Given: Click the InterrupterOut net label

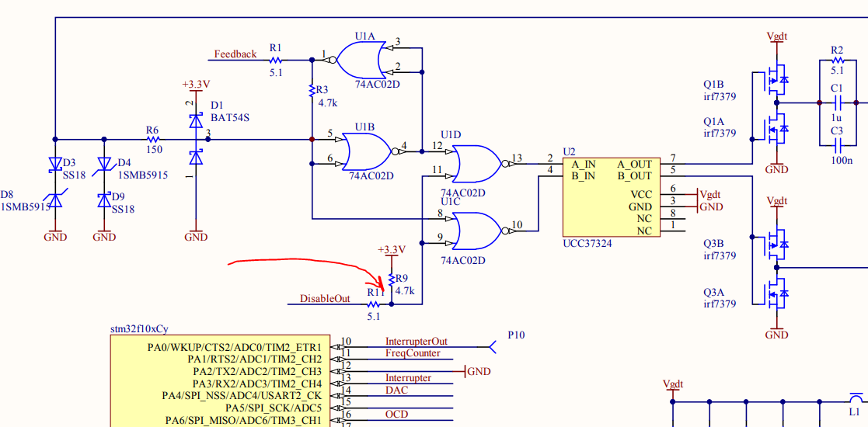Looking at the screenshot, I should pos(416,342).
